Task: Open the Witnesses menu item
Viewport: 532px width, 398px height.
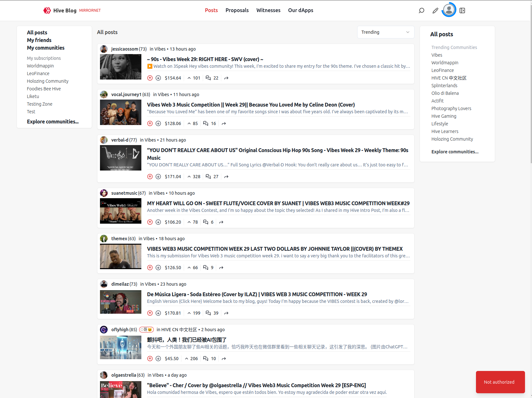Action: pyautogui.click(x=268, y=10)
